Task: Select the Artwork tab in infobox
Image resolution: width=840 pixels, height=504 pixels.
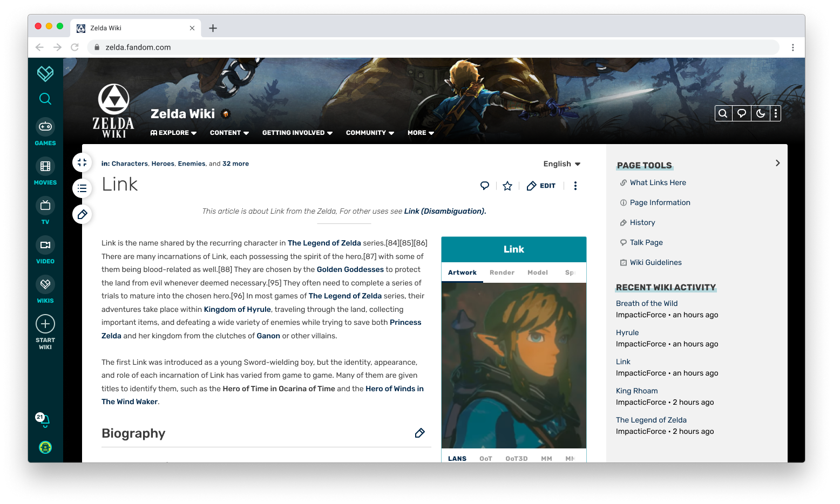Action: [x=462, y=273]
